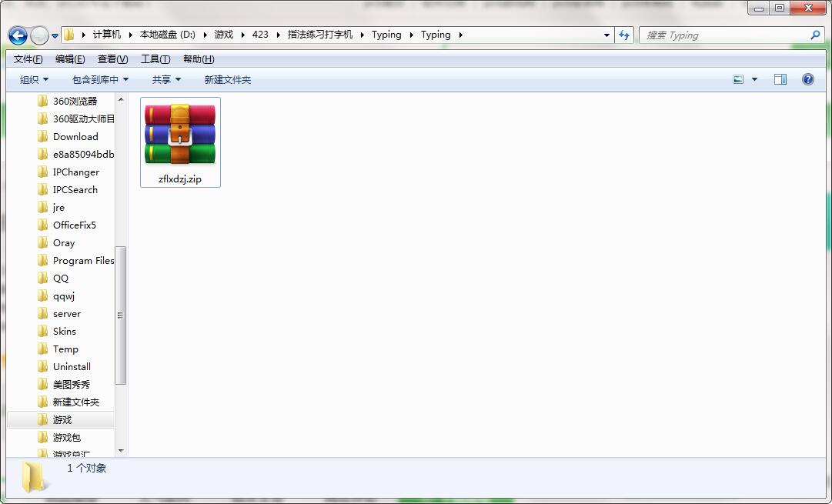This screenshot has width=832, height=504.
Task: Open the view options dropdown arrow
Action: [x=754, y=79]
